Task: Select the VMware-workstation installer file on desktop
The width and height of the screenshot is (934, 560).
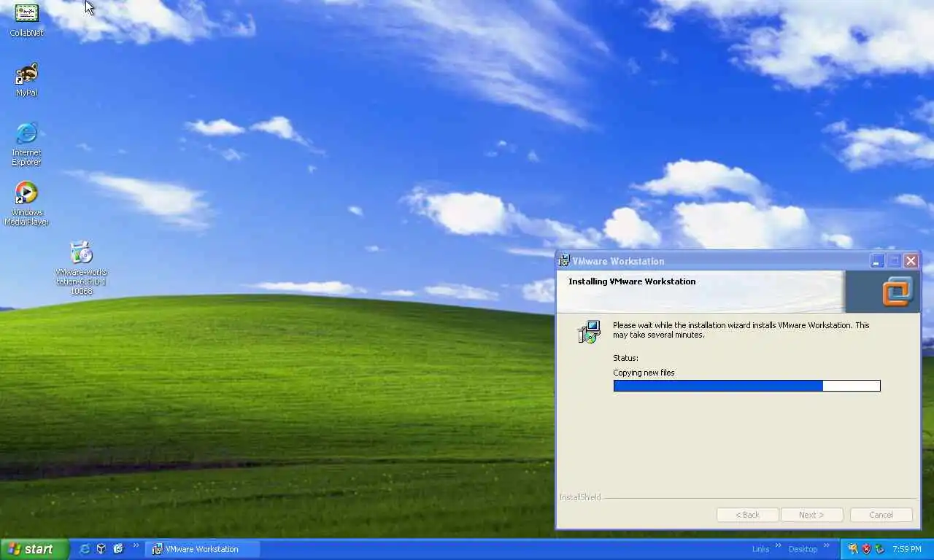Action: [81, 268]
